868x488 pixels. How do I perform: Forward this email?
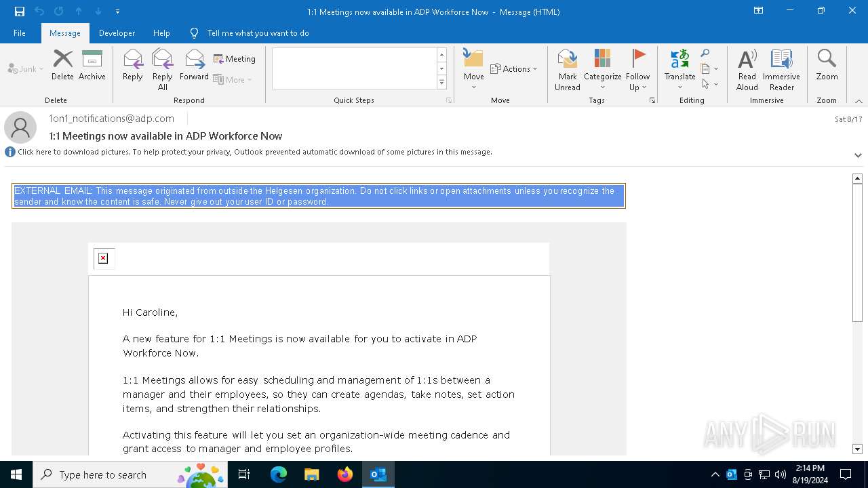click(x=194, y=65)
